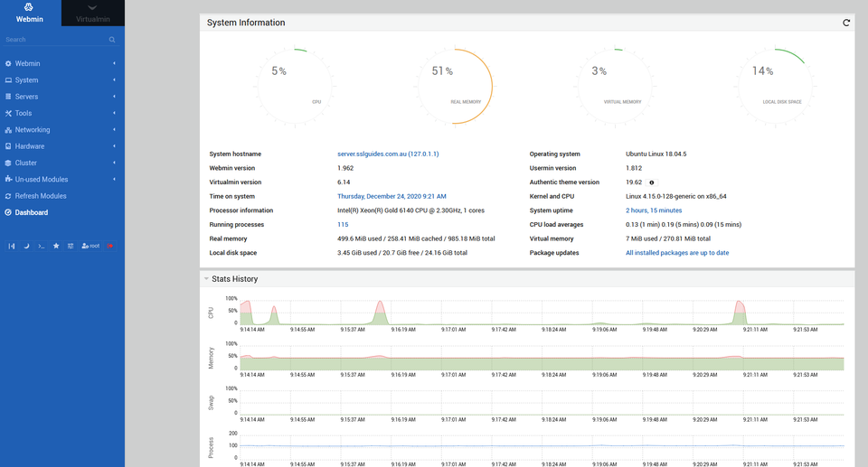Click the favorites star icon
Viewport: 868px width, 467px height.
click(x=56, y=246)
